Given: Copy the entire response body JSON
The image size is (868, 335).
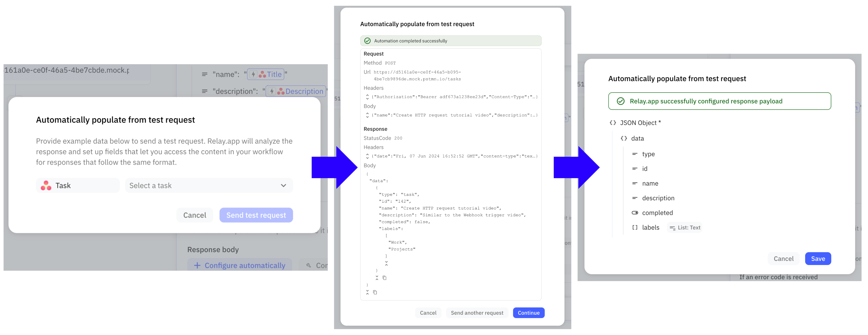Looking at the screenshot, I should (375, 292).
